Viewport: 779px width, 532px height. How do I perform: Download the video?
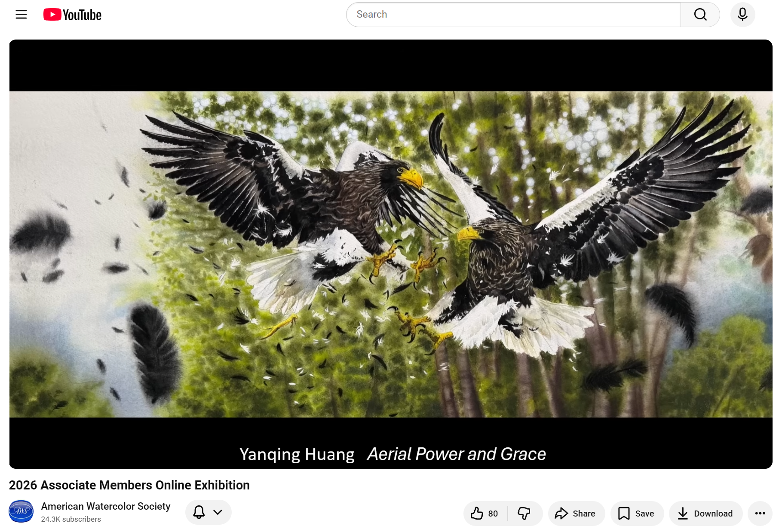[705, 514]
